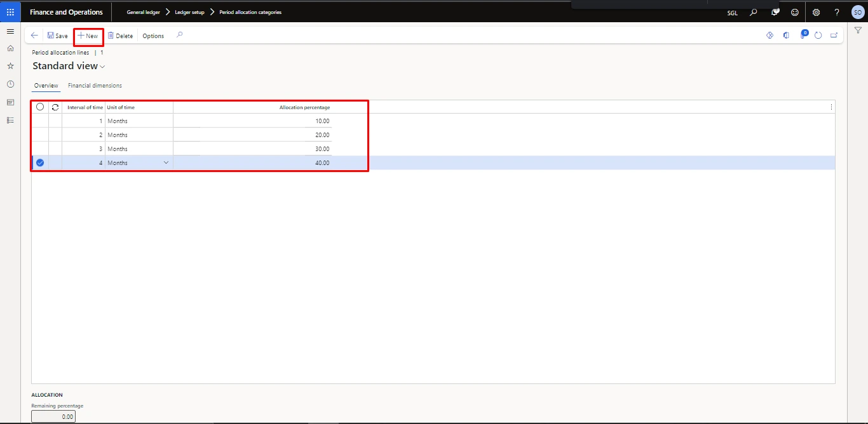868x424 pixels.
Task: Click General ledger in breadcrumb
Action: pyautogui.click(x=144, y=13)
